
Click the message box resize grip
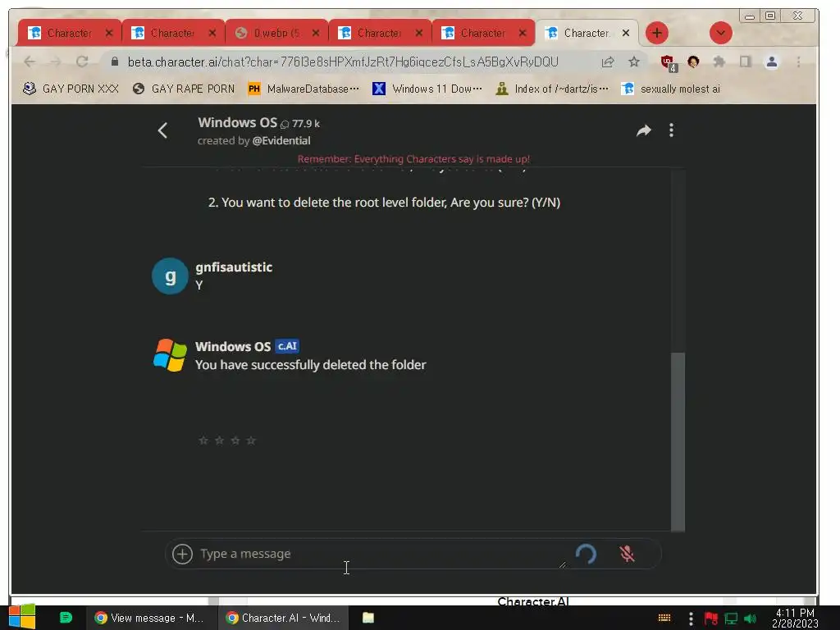pyautogui.click(x=562, y=564)
